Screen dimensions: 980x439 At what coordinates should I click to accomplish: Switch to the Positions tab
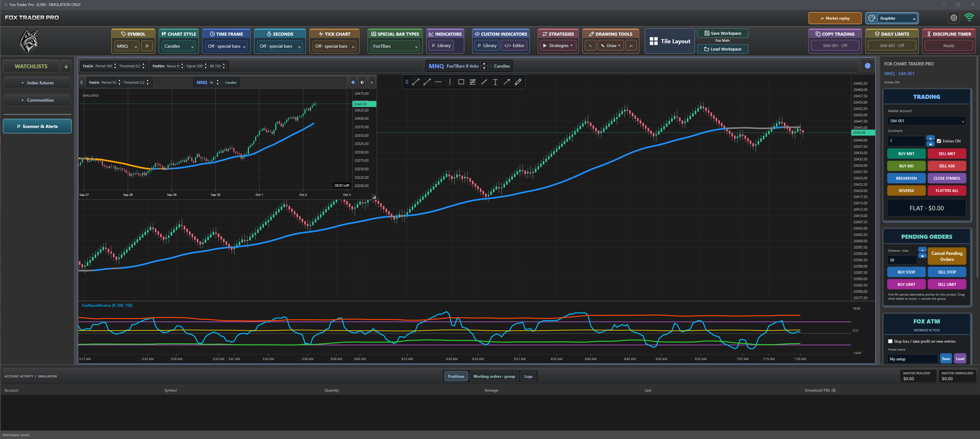click(x=456, y=376)
